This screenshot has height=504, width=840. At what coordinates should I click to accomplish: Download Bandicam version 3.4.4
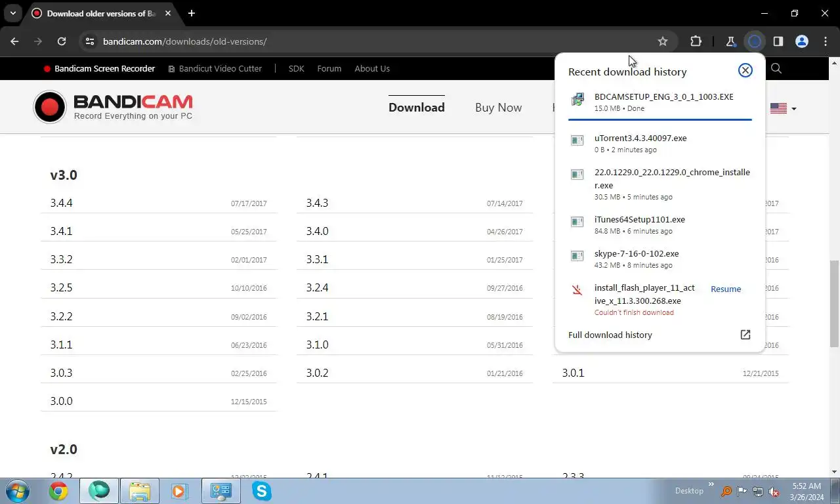pos(61,203)
